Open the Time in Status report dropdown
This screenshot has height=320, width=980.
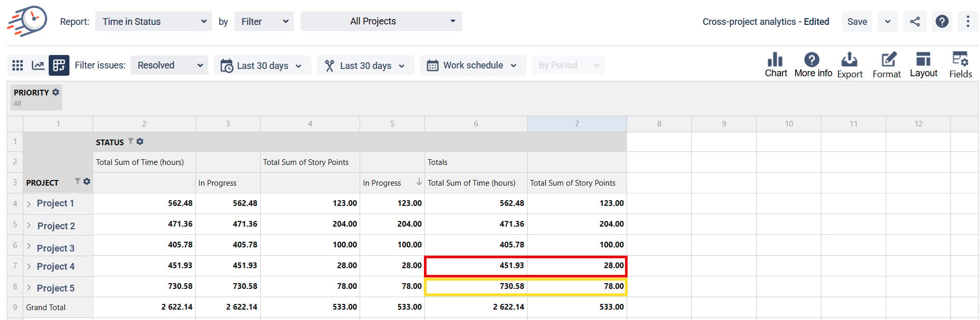(153, 21)
